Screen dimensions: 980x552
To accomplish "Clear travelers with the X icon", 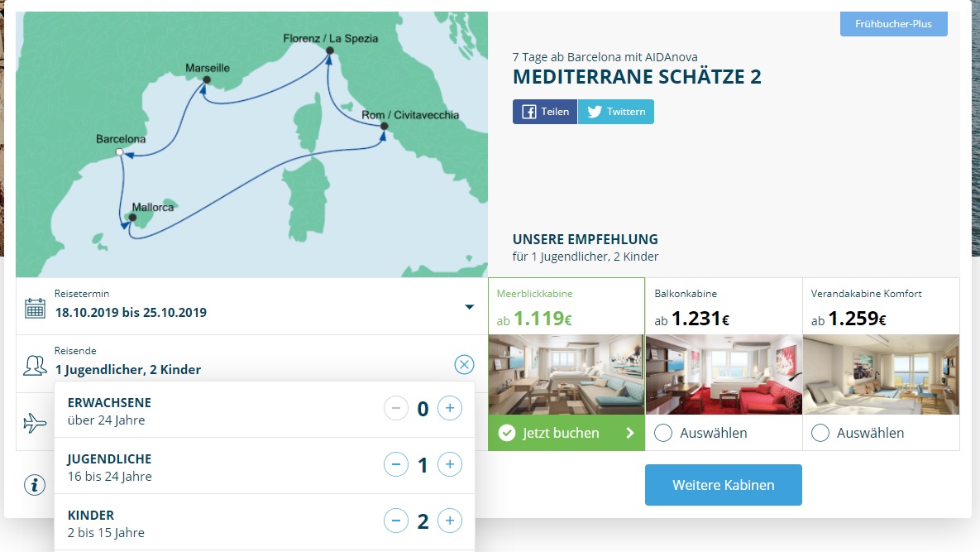I will 464,364.
